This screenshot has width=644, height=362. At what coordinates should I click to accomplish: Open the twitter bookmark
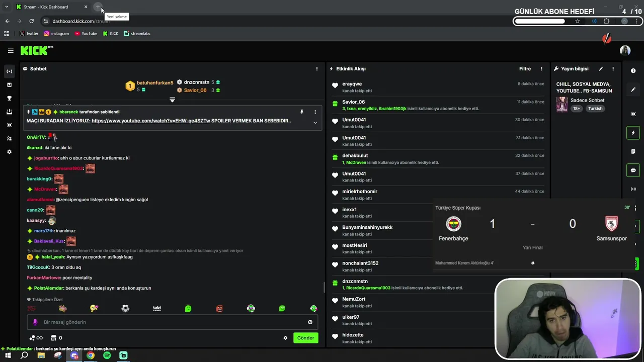click(x=29, y=34)
